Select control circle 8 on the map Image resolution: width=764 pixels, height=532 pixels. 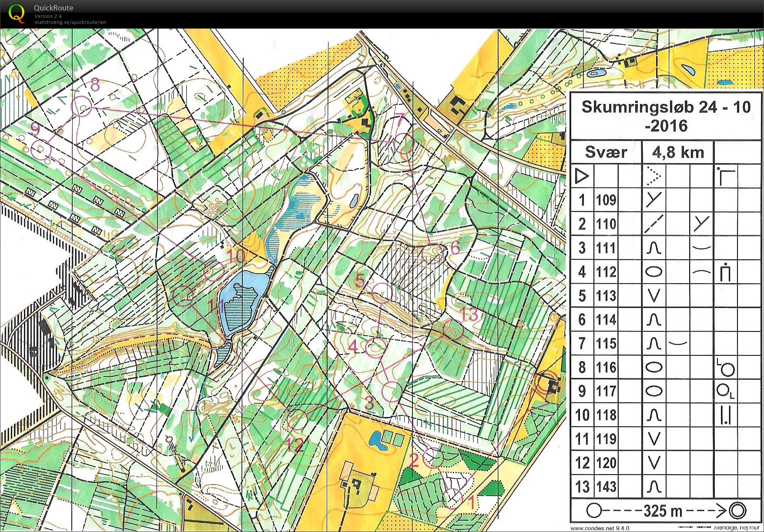[81, 106]
